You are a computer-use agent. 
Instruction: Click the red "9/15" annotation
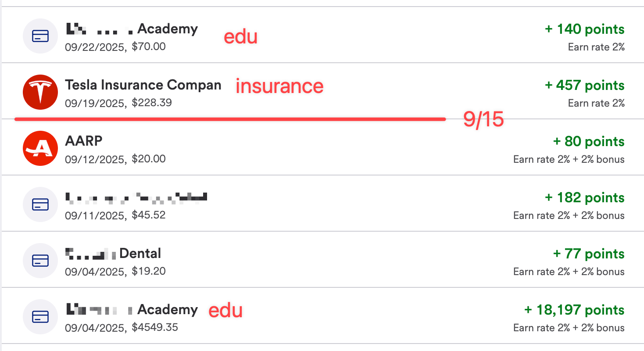[x=483, y=119]
